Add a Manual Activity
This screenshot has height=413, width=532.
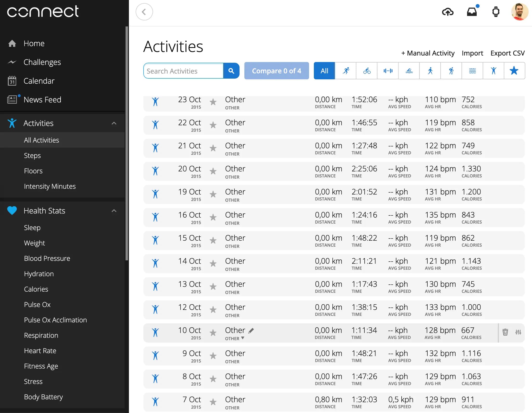(x=428, y=53)
